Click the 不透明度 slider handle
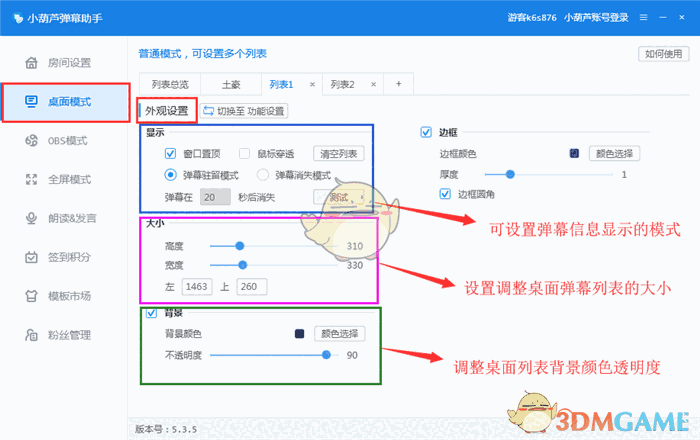 point(326,355)
